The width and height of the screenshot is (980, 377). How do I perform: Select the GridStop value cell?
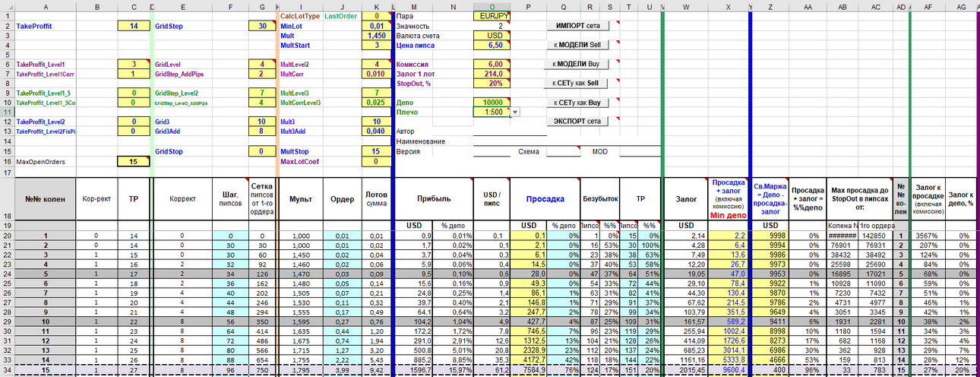point(262,151)
